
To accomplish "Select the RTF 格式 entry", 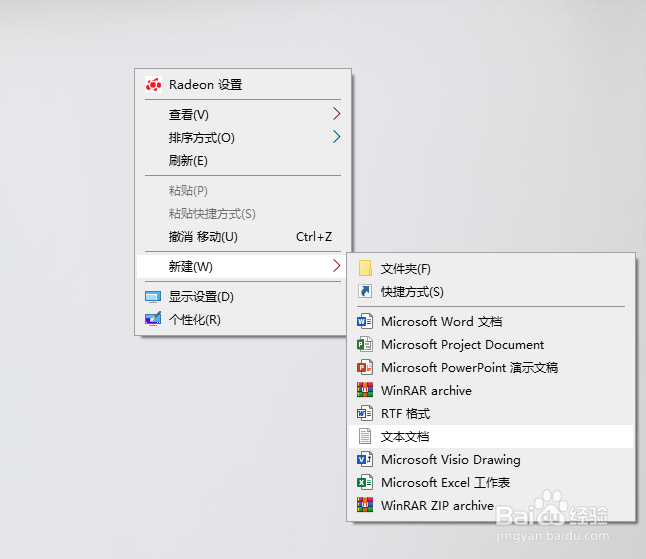I will tap(491, 414).
